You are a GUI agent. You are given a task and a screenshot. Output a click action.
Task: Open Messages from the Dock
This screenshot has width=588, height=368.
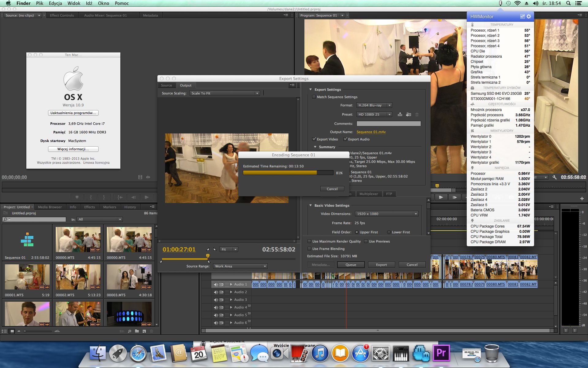(259, 354)
